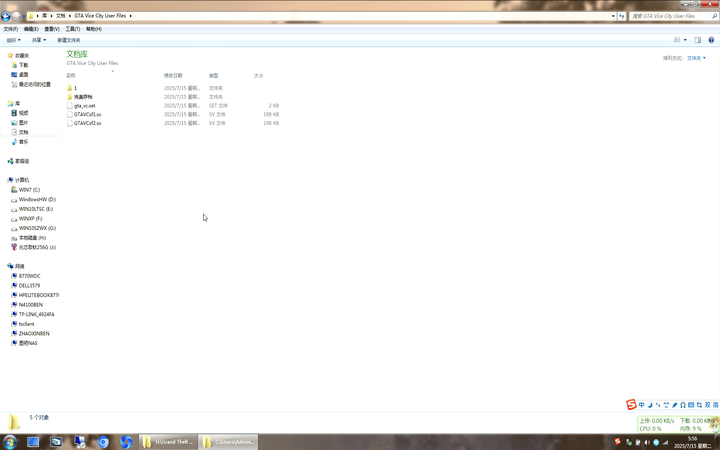Click the 新建文件夹 button
The image size is (720, 450).
point(68,40)
